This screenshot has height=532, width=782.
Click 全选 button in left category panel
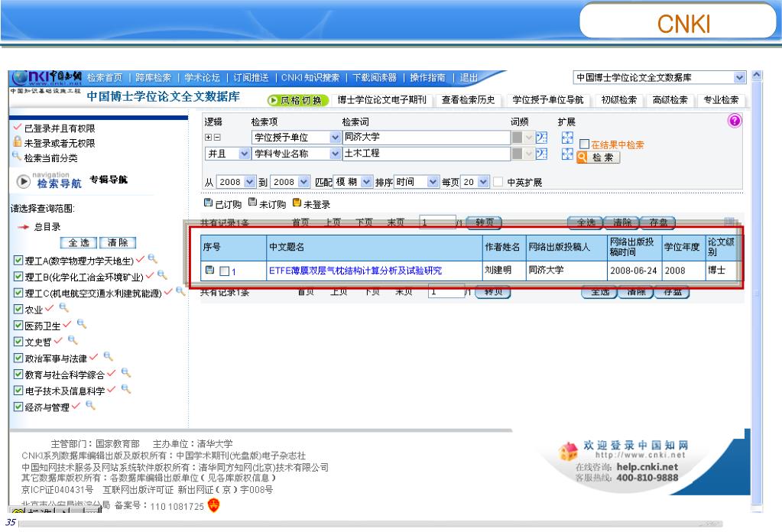tap(79, 243)
